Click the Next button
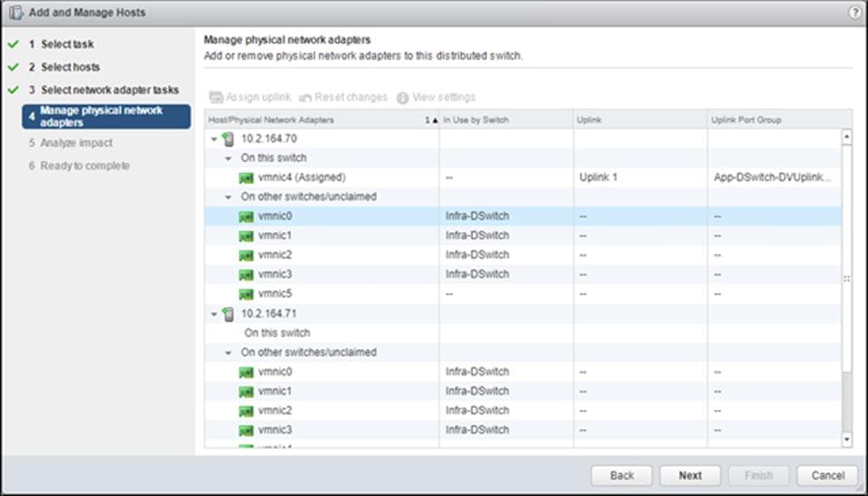Image resolution: width=868 pixels, height=496 pixels. 690,475
